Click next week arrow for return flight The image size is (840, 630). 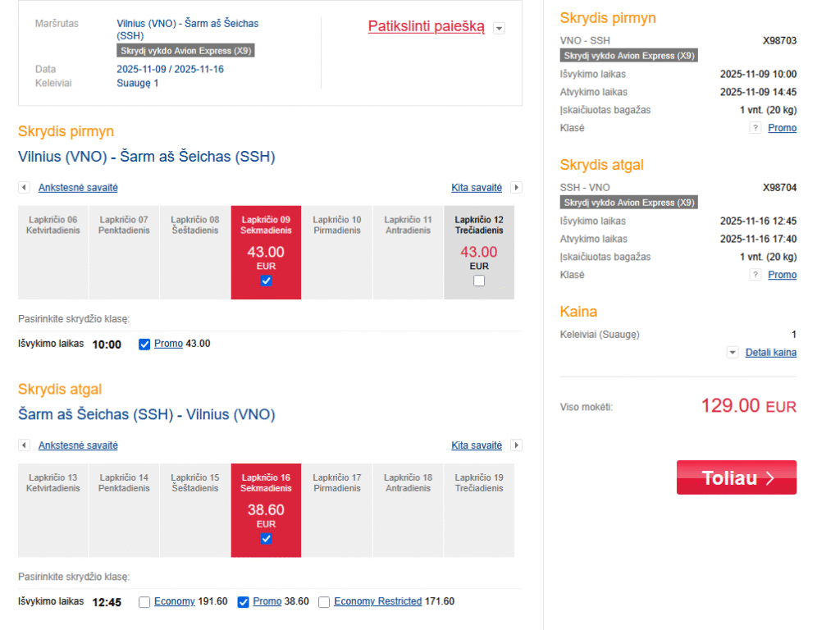(516, 445)
